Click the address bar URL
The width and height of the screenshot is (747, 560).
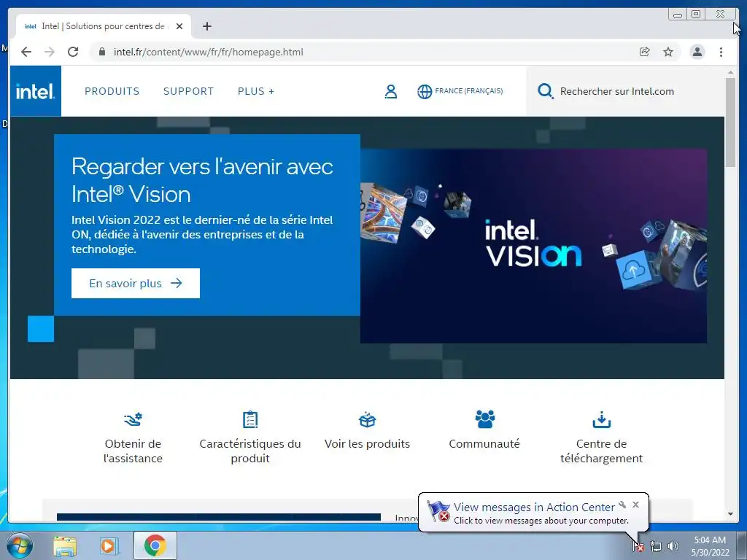coord(208,52)
